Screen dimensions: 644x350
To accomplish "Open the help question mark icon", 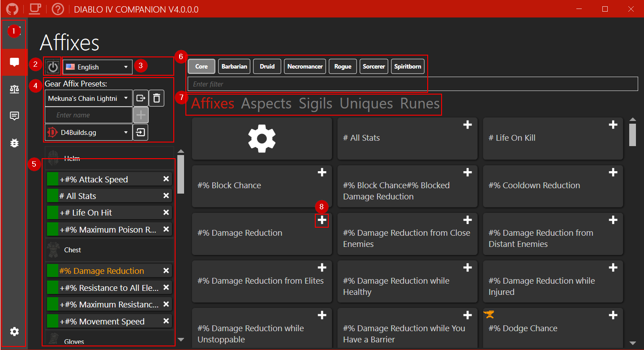I will click(58, 9).
